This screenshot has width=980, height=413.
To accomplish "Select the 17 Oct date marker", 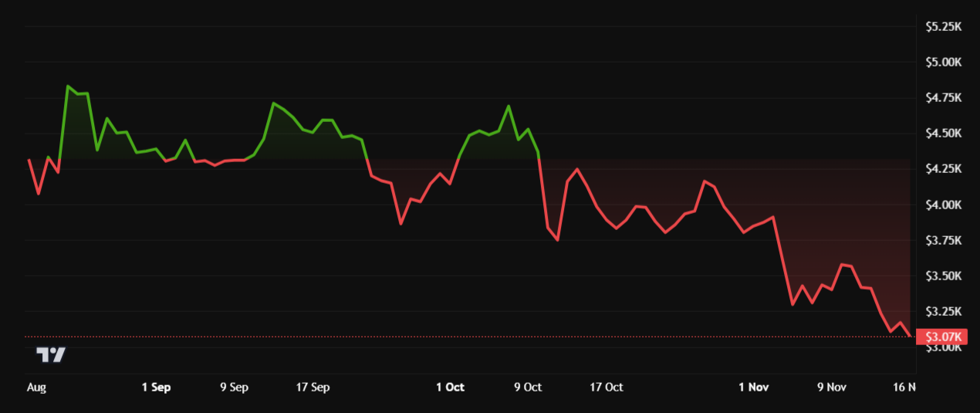I will [606, 388].
